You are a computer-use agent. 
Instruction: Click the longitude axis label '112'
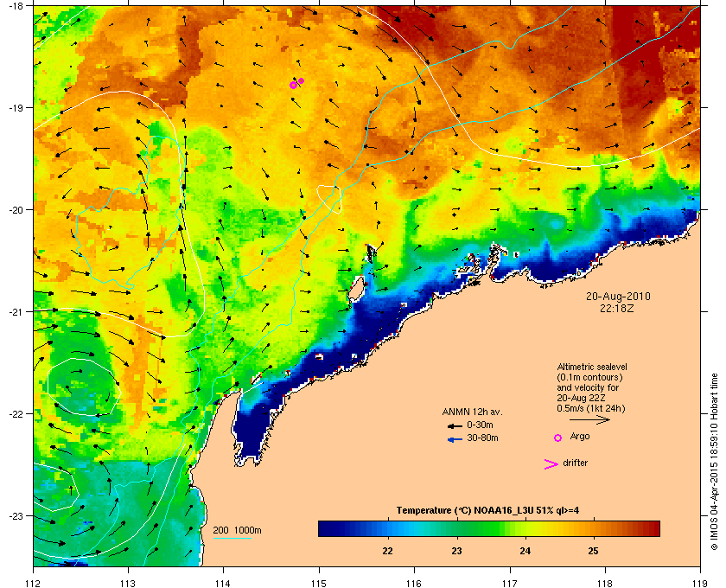pyautogui.click(x=33, y=583)
